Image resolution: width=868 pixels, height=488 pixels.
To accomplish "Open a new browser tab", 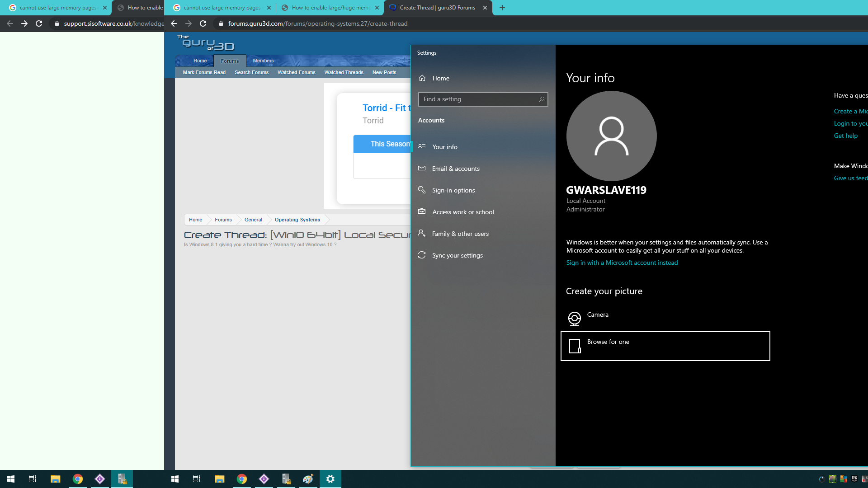I will click(502, 8).
